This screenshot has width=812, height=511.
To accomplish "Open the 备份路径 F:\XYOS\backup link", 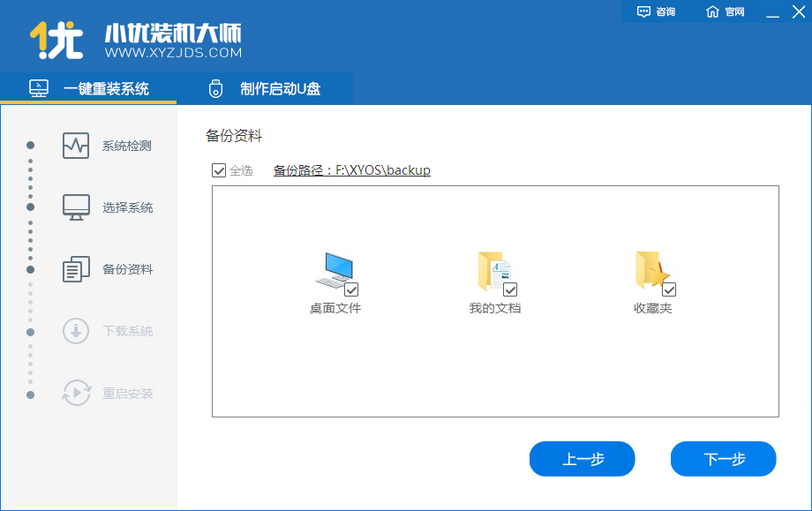I will coord(350,169).
